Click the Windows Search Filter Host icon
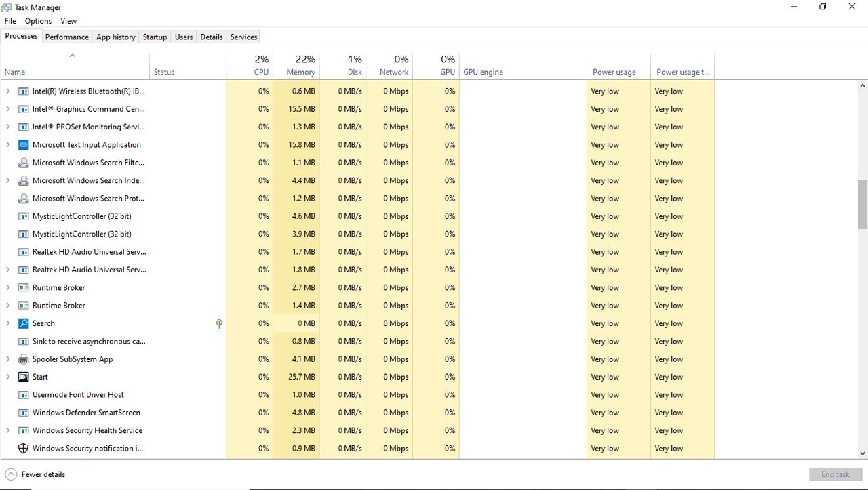 tap(24, 163)
